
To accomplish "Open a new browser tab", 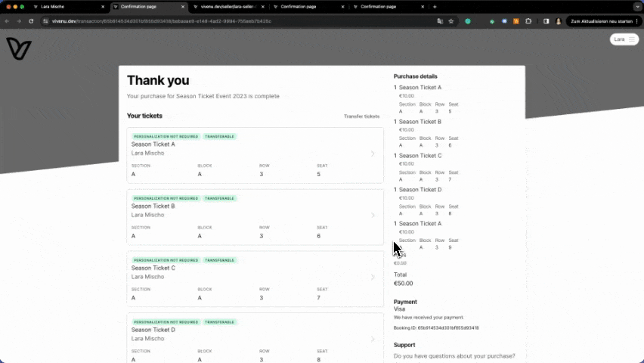I will [435, 7].
